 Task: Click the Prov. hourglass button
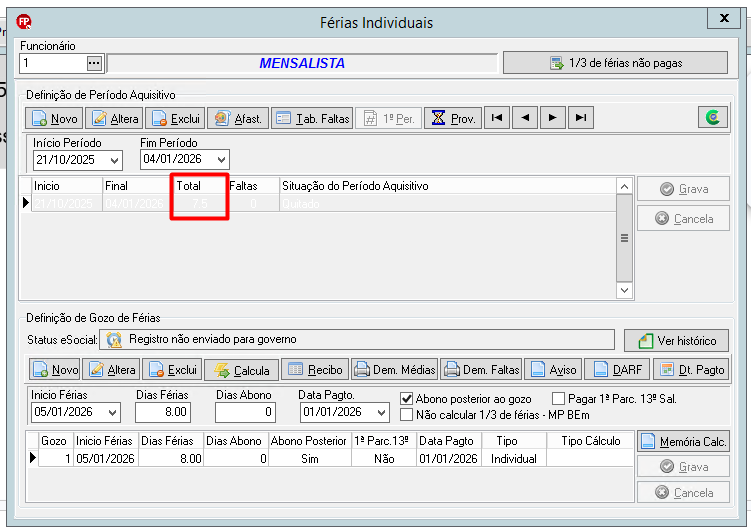453,118
